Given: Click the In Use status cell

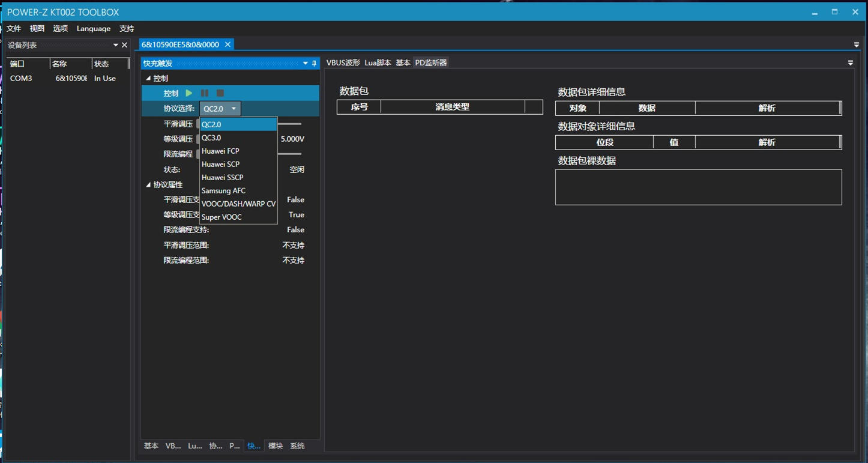Looking at the screenshot, I should (105, 78).
